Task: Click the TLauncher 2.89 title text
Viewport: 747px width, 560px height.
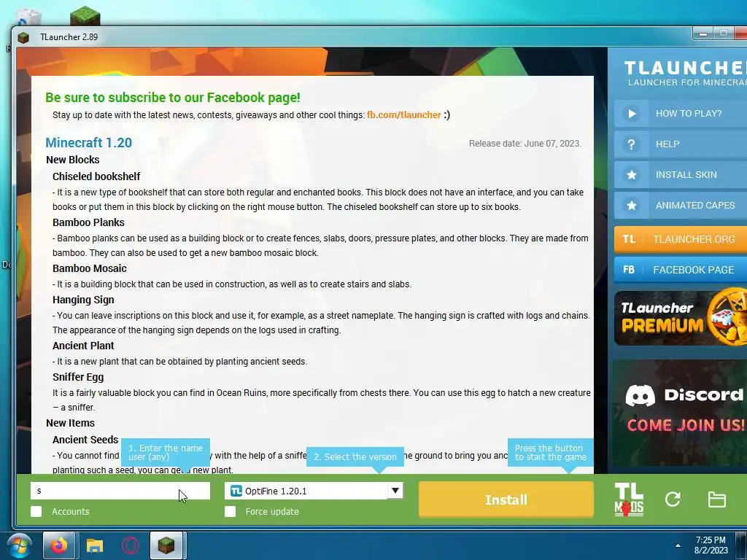Action: [69, 37]
